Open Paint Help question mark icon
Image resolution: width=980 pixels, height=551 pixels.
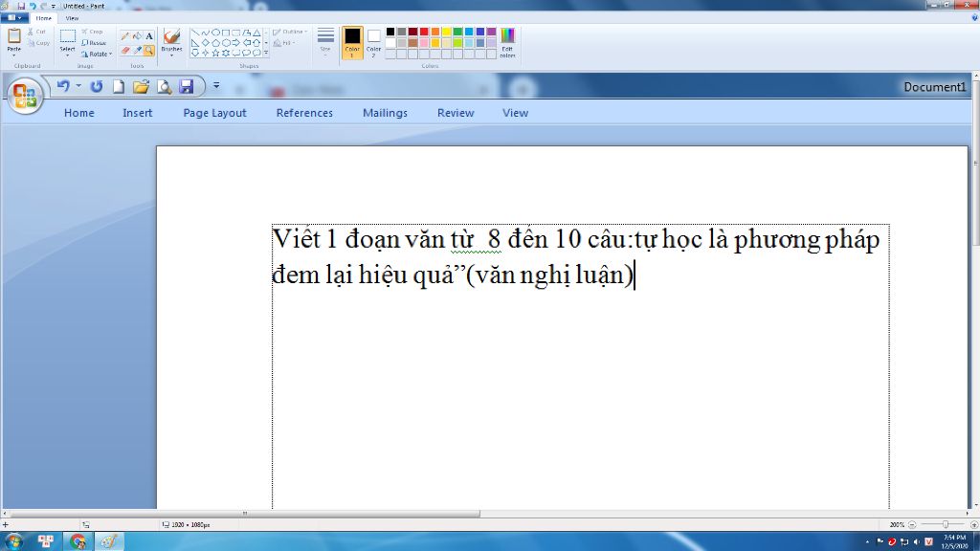[x=974, y=18]
